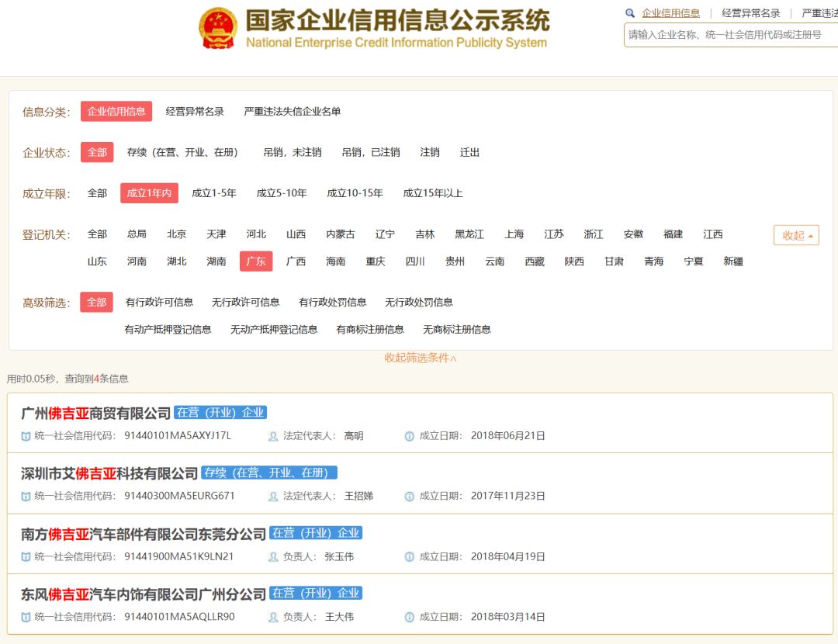Image resolution: width=838 pixels, height=644 pixels.
Task: Select 成立1-5年 establishment age filter
Action: 214,193
